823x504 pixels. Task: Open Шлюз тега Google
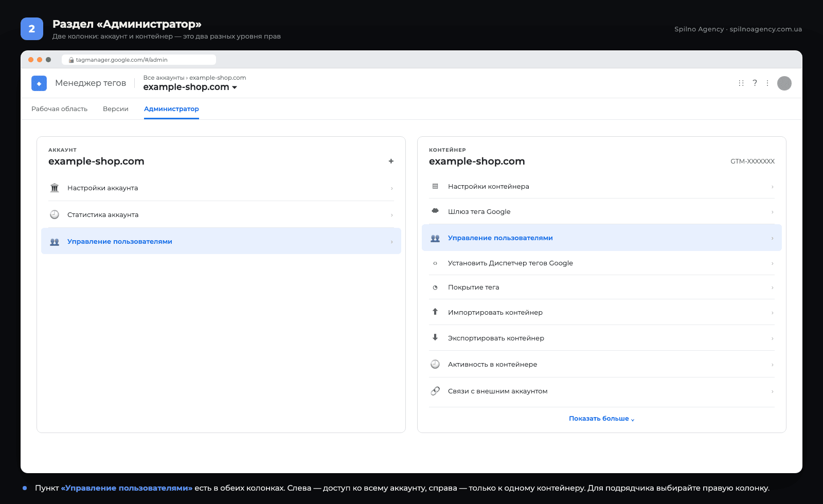coord(602,211)
